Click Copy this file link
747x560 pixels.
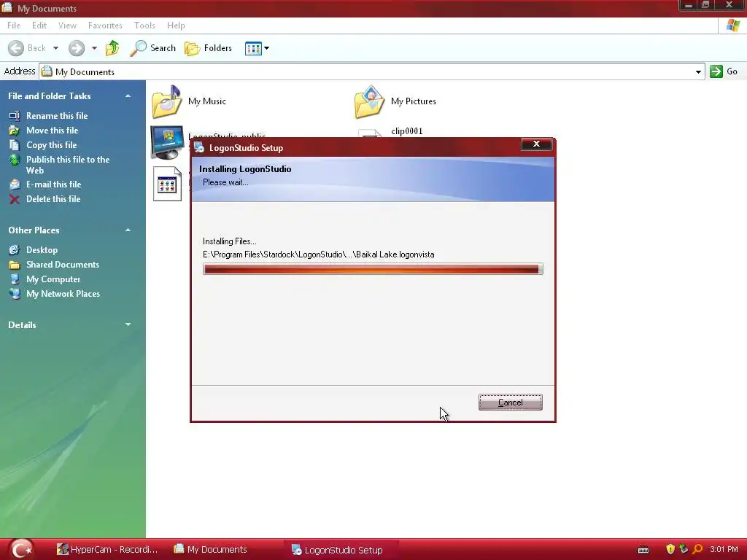tap(52, 145)
